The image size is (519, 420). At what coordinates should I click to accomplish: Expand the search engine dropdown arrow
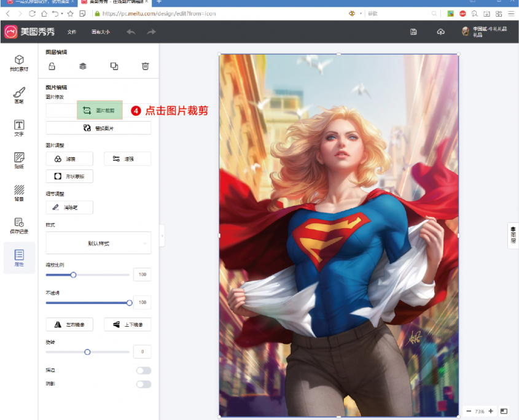(361, 14)
